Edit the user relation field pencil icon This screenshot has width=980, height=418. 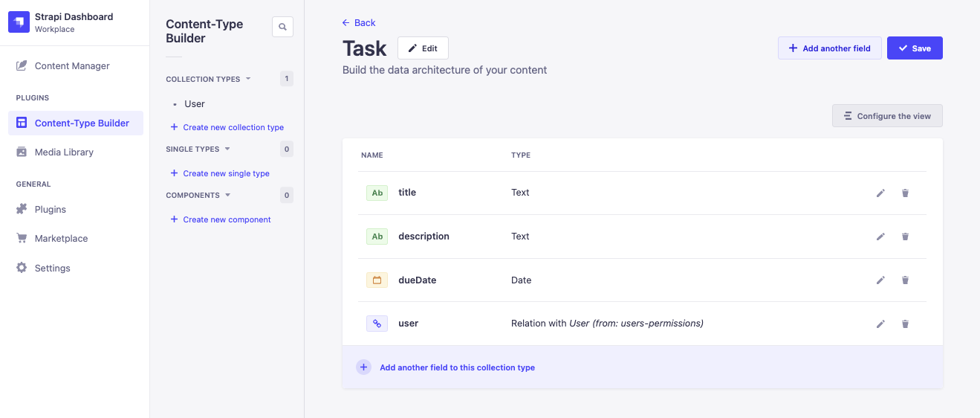click(x=880, y=324)
